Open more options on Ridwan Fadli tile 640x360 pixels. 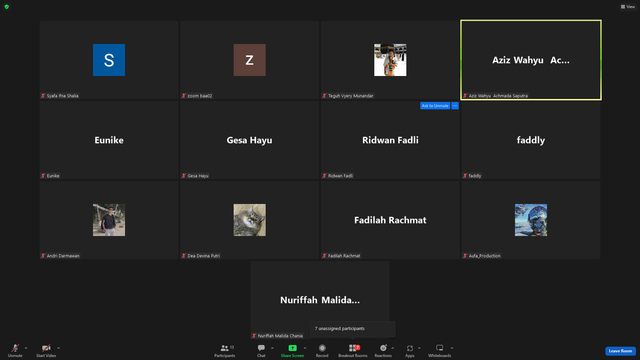point(455,106)
